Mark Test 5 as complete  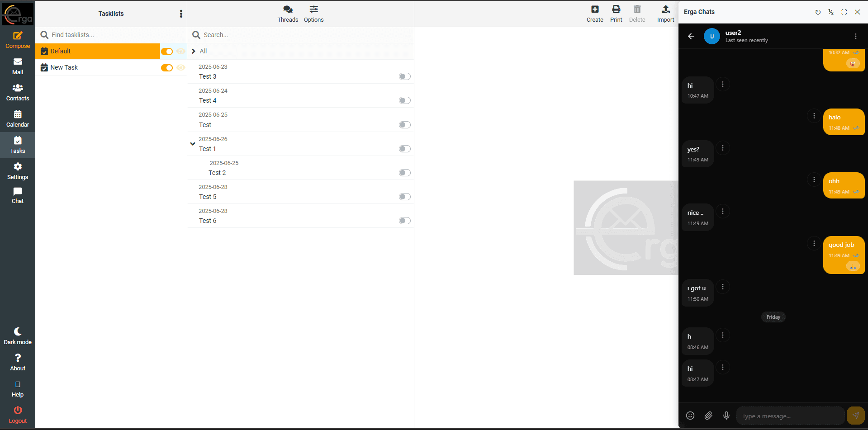pos(405,197)
